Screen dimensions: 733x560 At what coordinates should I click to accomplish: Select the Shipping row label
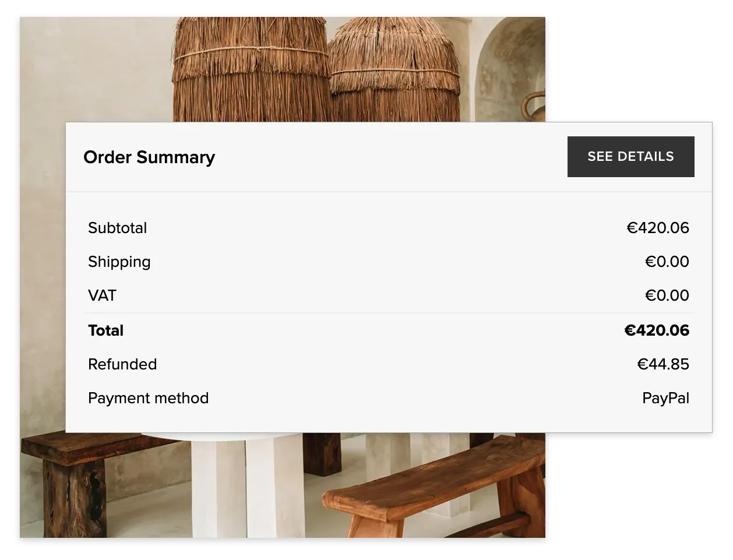pos(119,262)
